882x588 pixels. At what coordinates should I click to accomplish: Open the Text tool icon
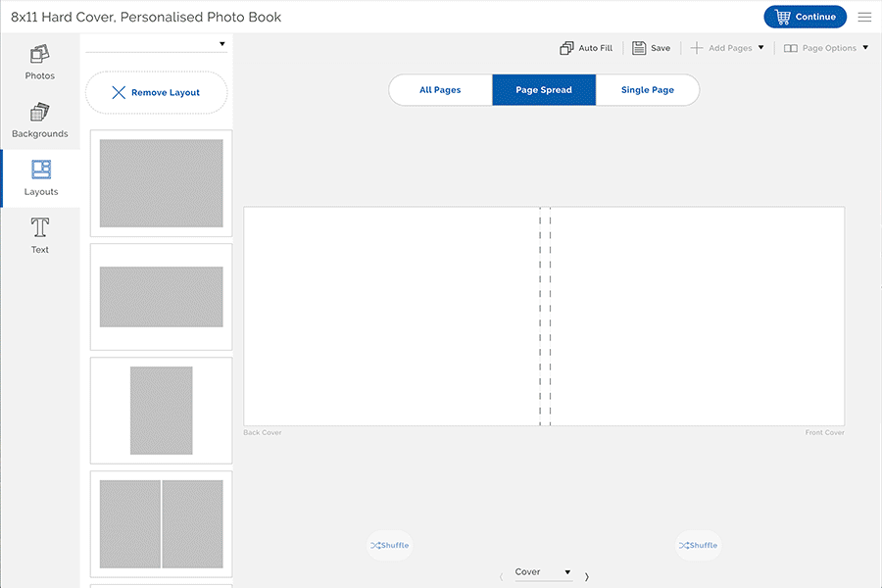tap(39, 227)
